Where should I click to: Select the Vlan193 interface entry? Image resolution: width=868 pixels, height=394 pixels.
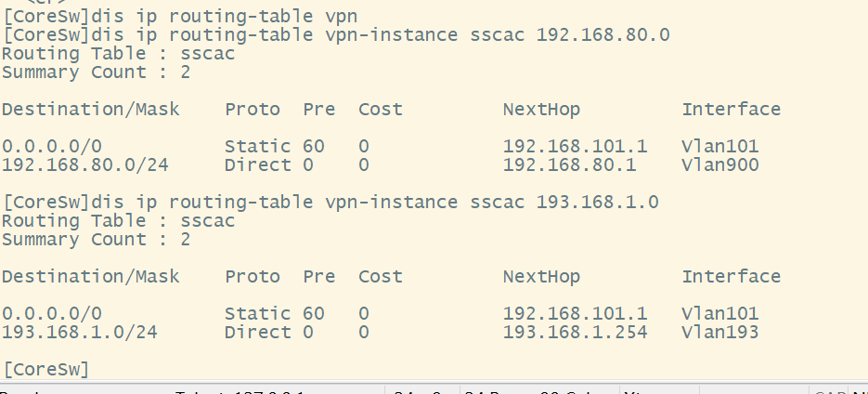point(720,332)
